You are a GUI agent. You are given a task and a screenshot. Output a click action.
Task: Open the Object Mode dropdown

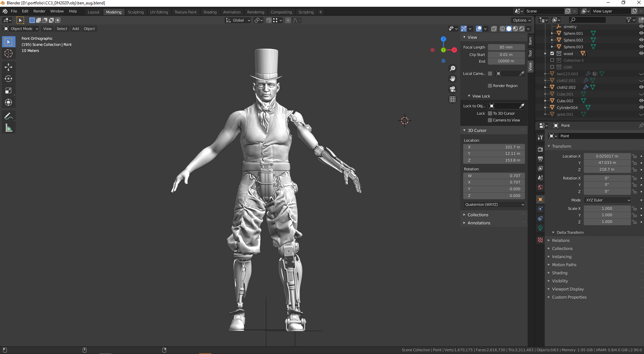point(21,29)
